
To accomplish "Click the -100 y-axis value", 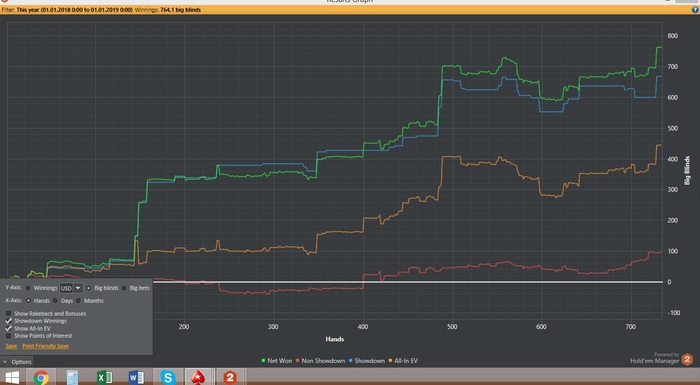I will (x=673, y=313).
